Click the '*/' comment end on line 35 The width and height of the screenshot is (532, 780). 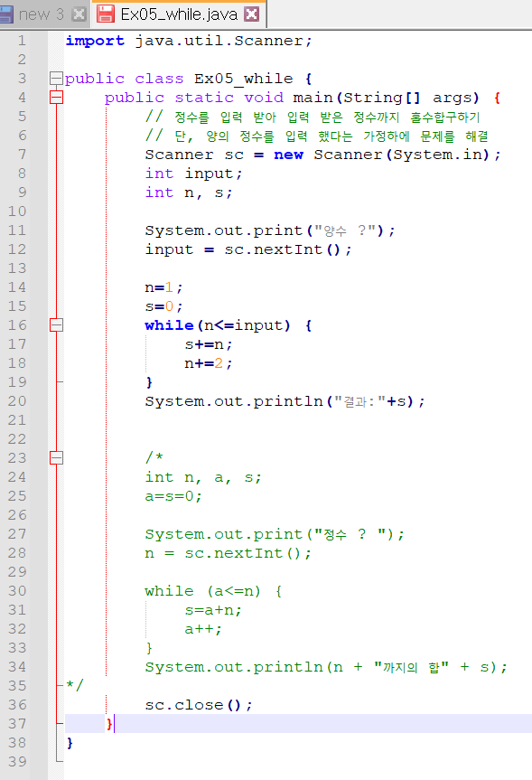(75, 685)
